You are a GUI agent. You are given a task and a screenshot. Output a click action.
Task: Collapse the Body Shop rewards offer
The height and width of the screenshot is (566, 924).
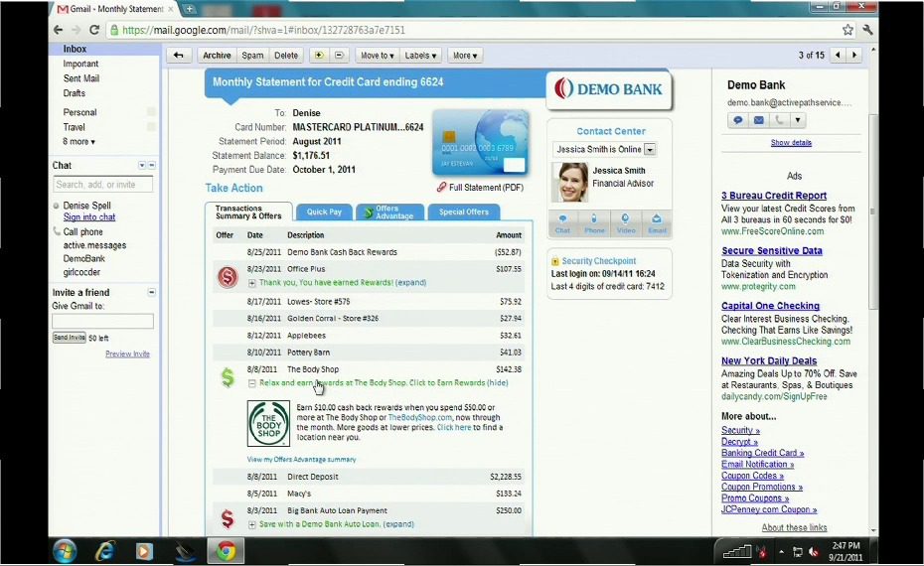251,383
